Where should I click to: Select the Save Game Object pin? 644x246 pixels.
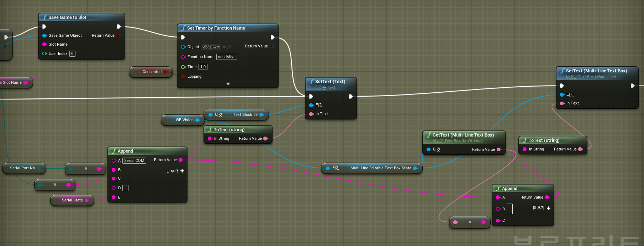[x=44, y=36]
